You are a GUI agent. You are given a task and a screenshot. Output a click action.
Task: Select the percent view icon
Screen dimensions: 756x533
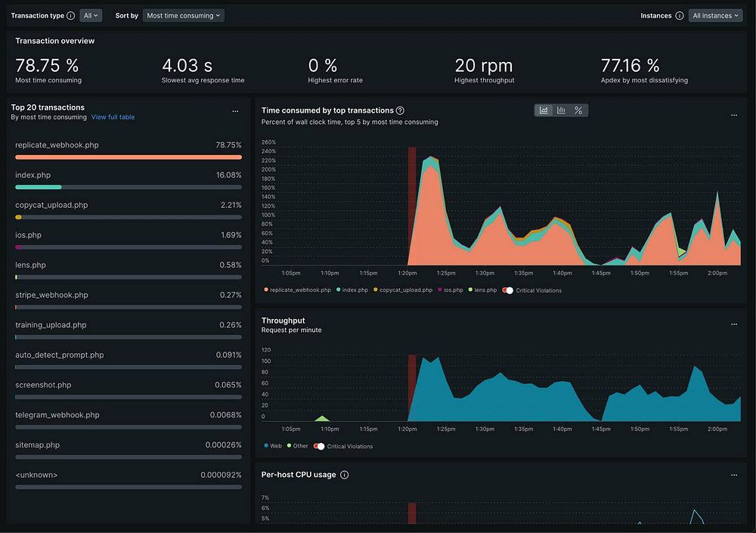pyautogui.click(x=578, y=110)
